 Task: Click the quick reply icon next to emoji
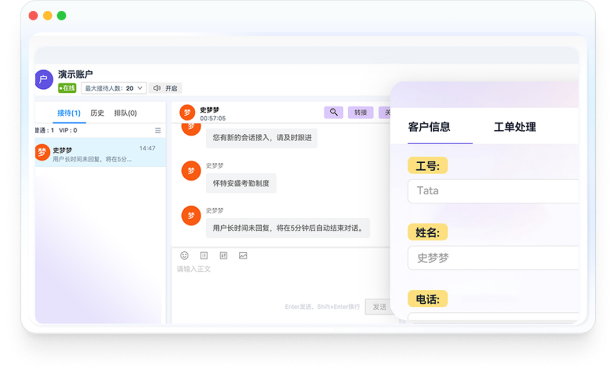(x=204, y=255)
